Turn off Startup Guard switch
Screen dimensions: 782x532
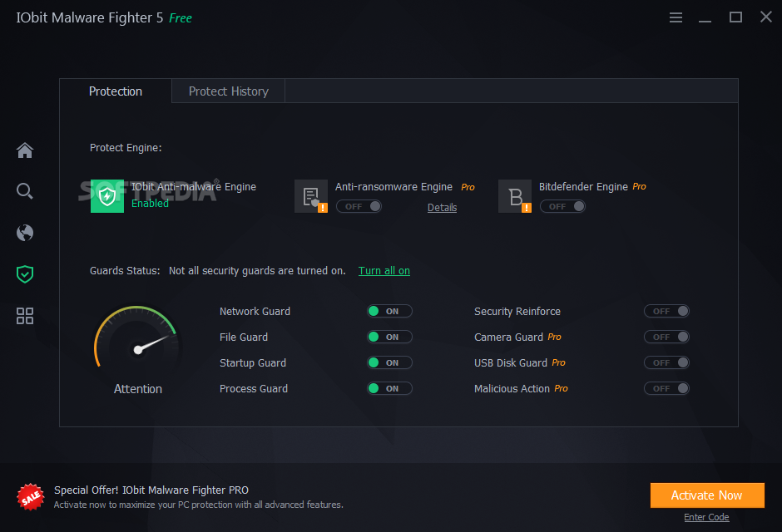[x=389, y=362]
